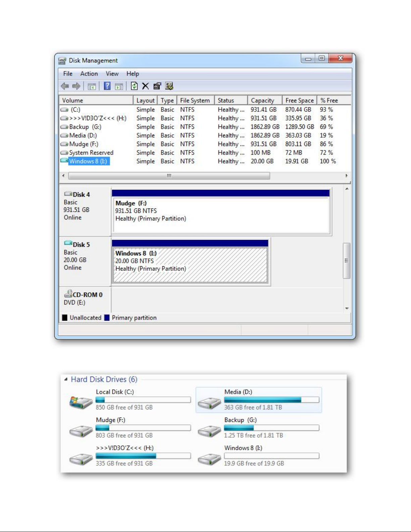This screenshot has height=532, width=411.
Task: Click the Show/Hide Console Tree icon
Action: click(x=92, y=86)
